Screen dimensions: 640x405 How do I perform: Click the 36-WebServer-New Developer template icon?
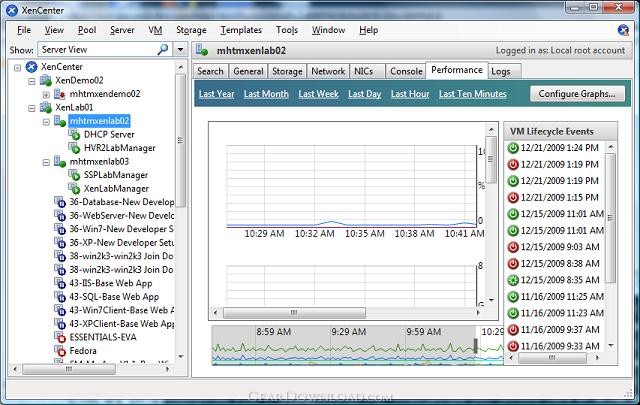tap(60, 215)
